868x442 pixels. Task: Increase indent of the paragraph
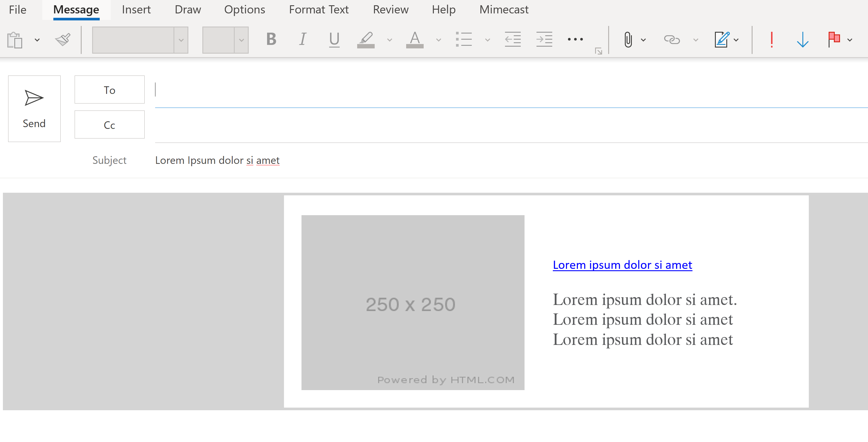pos(544,40)
